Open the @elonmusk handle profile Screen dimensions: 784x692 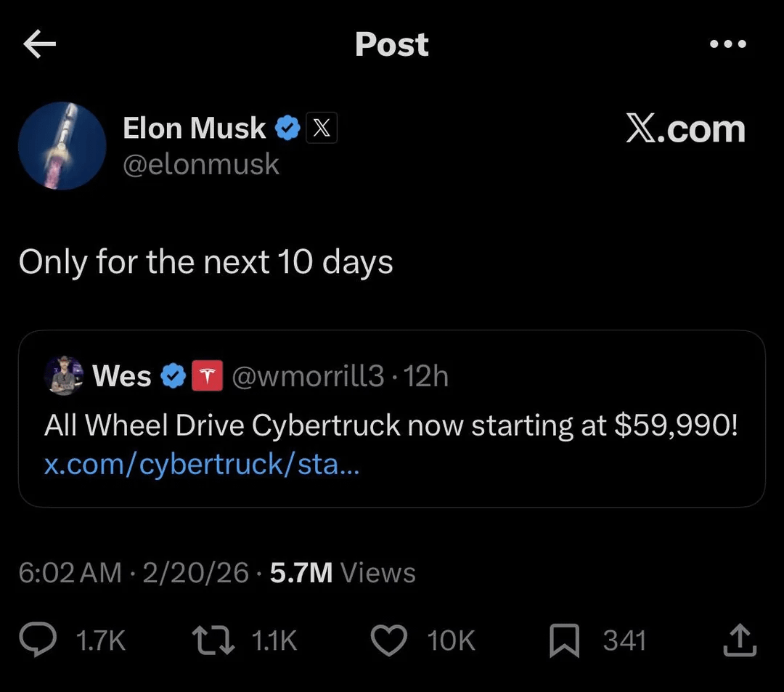tap(201, 164)
